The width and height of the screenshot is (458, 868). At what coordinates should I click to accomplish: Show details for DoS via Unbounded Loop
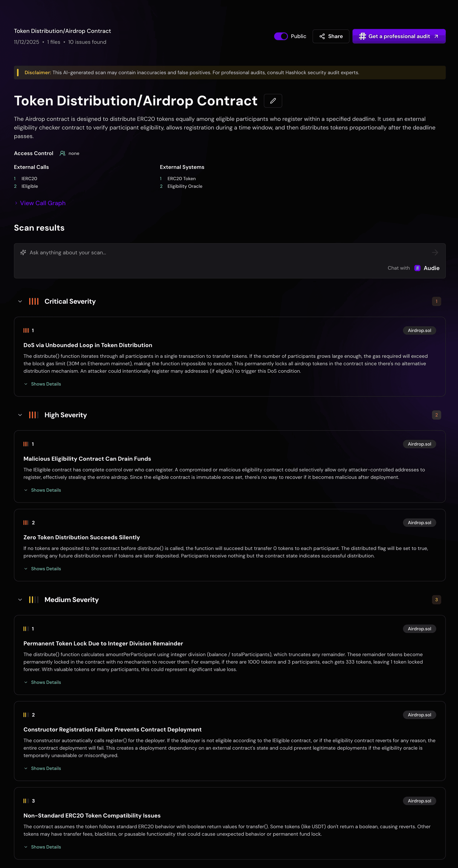[x=46, y=384]
